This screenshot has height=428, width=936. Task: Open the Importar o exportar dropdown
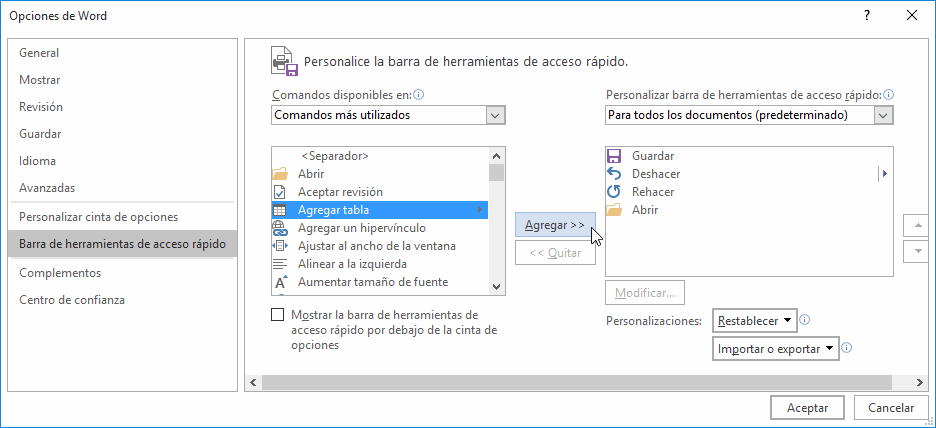coord(775,349)
